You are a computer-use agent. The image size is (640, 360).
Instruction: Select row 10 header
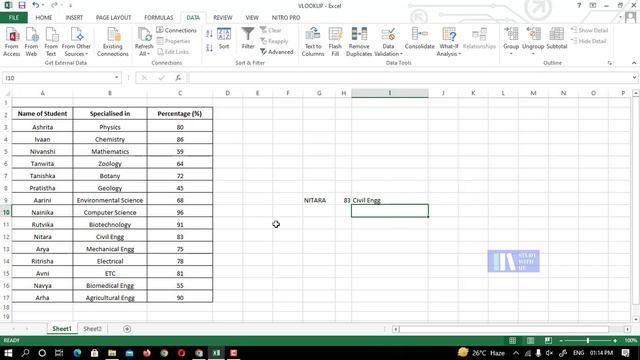tap(6, 212)
